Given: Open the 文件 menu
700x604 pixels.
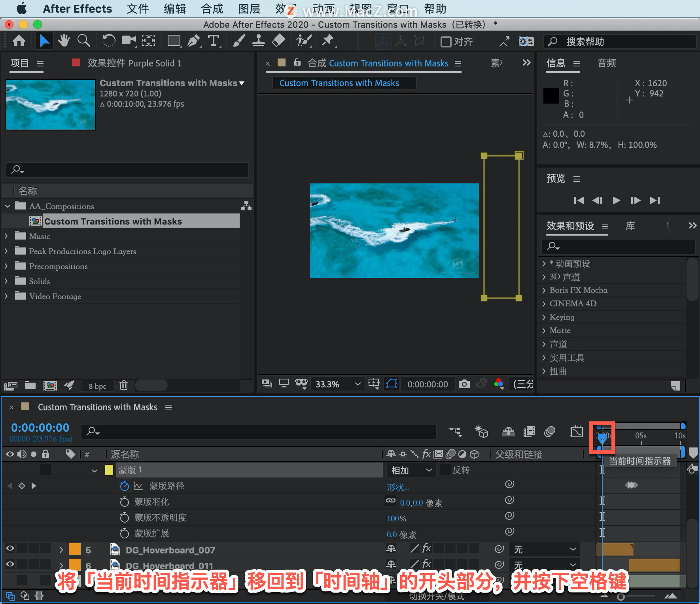Looking at the screenshot, I should click(138, 9).
